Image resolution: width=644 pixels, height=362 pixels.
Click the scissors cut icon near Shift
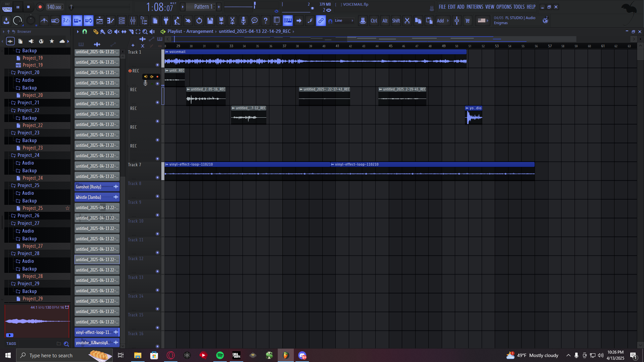click(407, 21)
